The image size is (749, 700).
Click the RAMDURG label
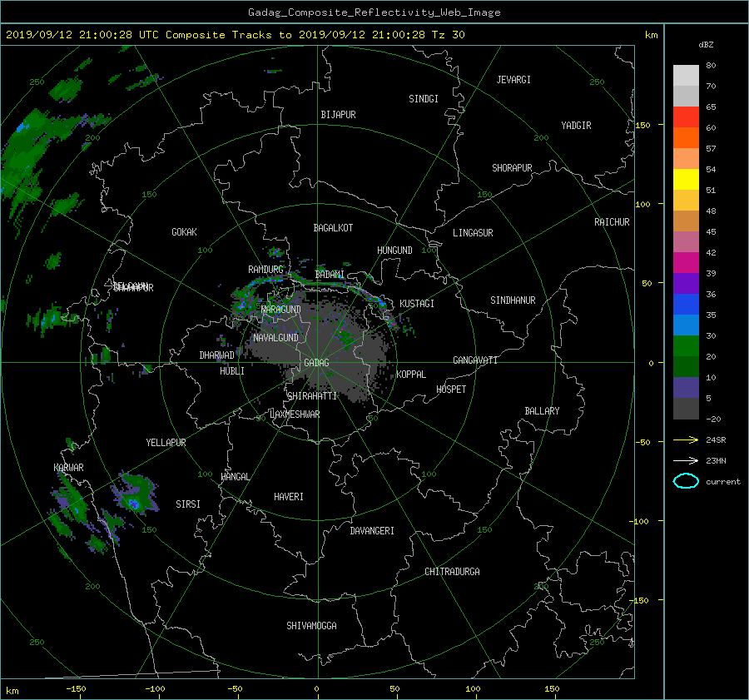[x=265, y=270]
